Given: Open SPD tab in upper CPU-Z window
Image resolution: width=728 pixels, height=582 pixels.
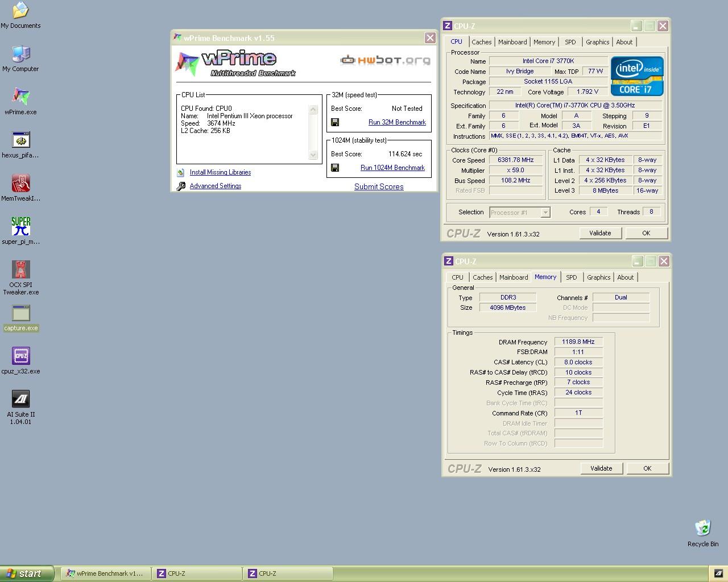Looking at the screenshot, I should click(x=570, y=42).
